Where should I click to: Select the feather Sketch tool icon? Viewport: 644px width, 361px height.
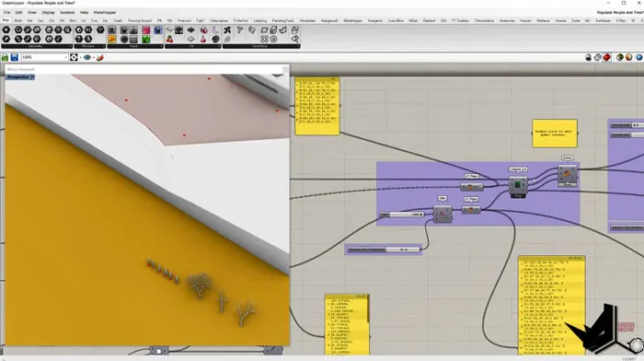click(100, 58)
